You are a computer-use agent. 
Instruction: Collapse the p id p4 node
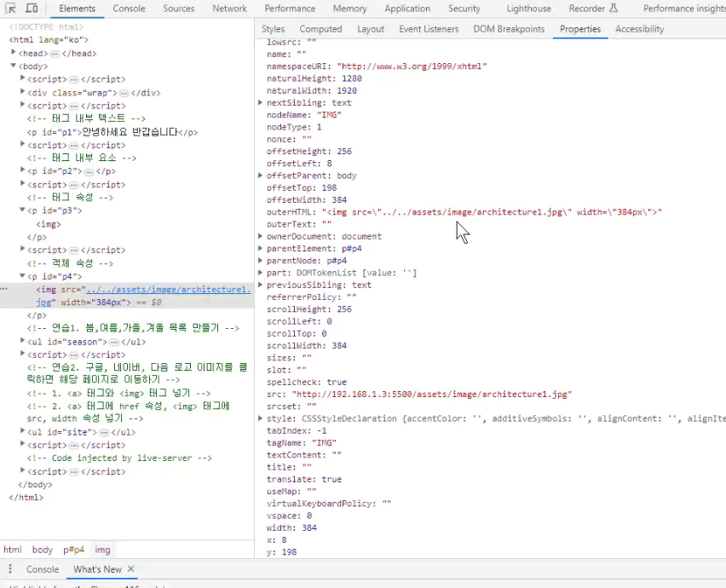click(22, 275)
